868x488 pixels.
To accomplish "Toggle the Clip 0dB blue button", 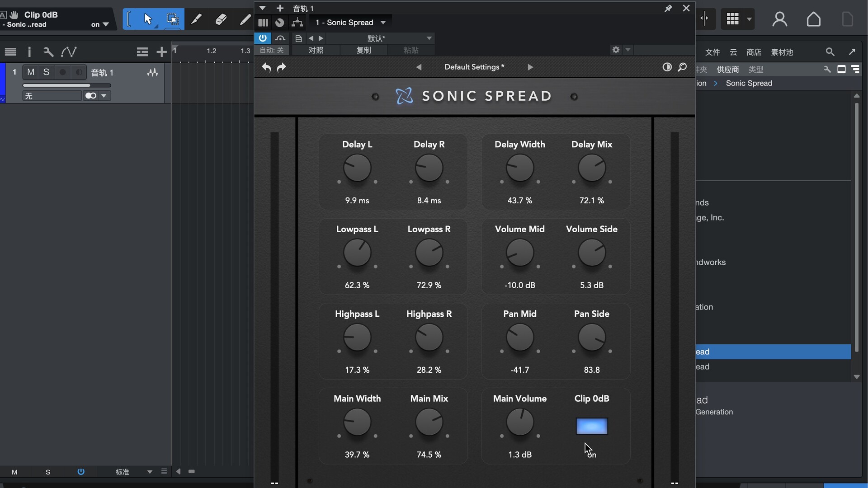I will (x=592, y=426).
